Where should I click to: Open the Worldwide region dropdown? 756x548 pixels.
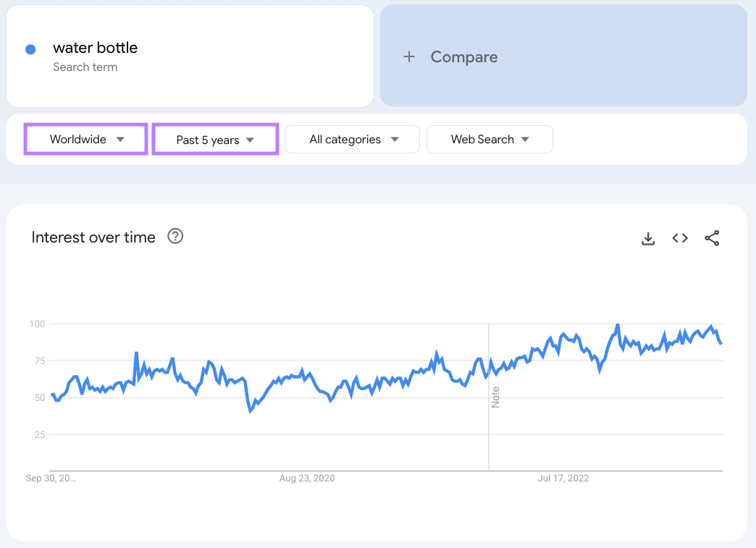[x=85, y=139]
